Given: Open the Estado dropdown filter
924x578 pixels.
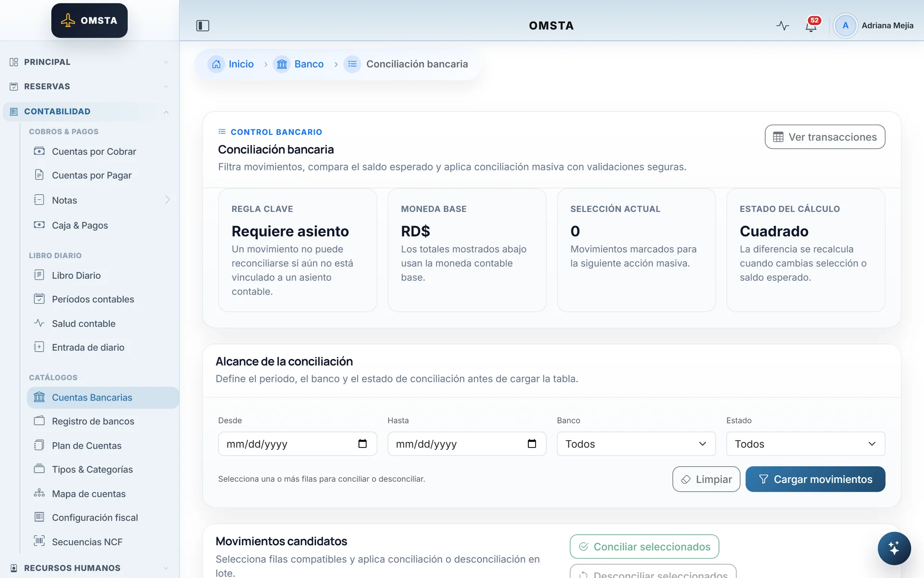Looking at the screenshot, I should click(x=806, y=444).
